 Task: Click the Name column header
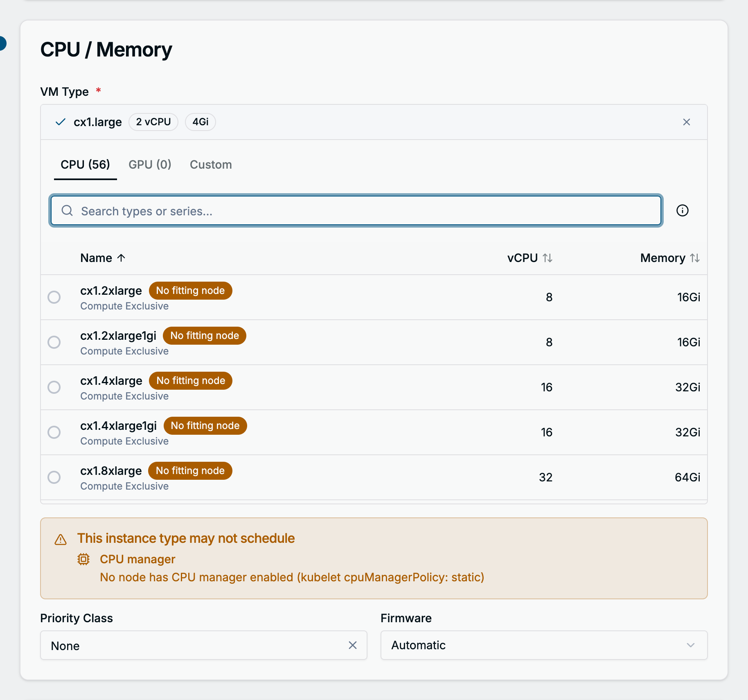(x=96, y=258)
